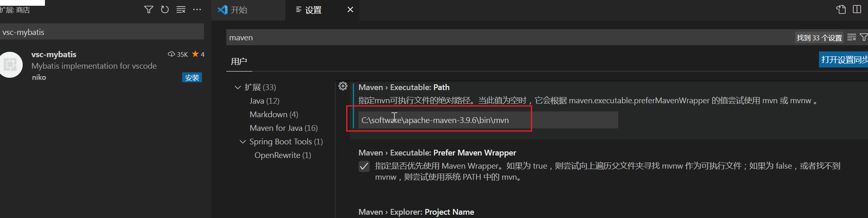The width and height of the screenshot is (868, 218).
Task: Click the 打开设置同步 button
Action: [x=844, y=60]
